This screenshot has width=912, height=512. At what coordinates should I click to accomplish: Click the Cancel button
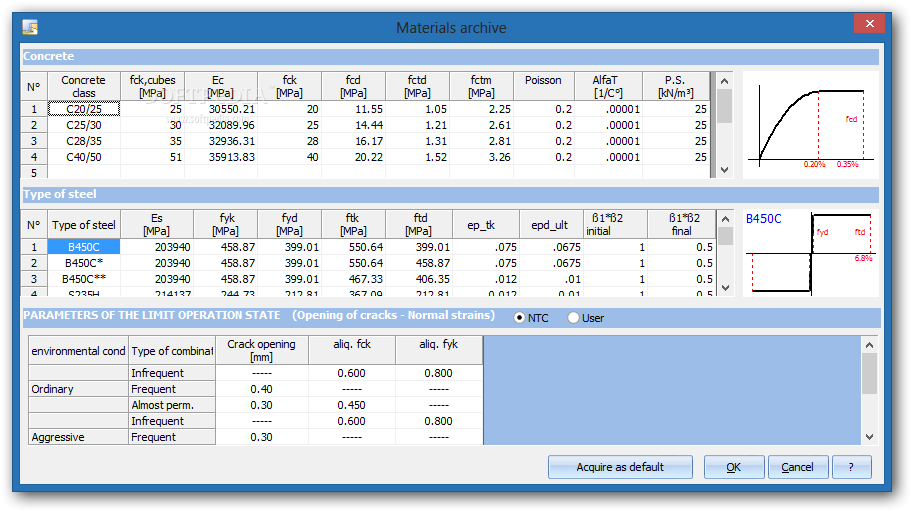(x=797, y=467)
